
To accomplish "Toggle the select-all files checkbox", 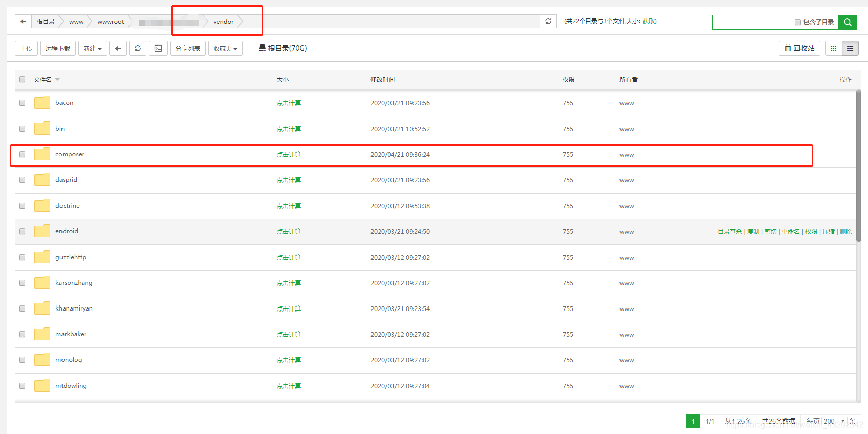I will [22, 79].
